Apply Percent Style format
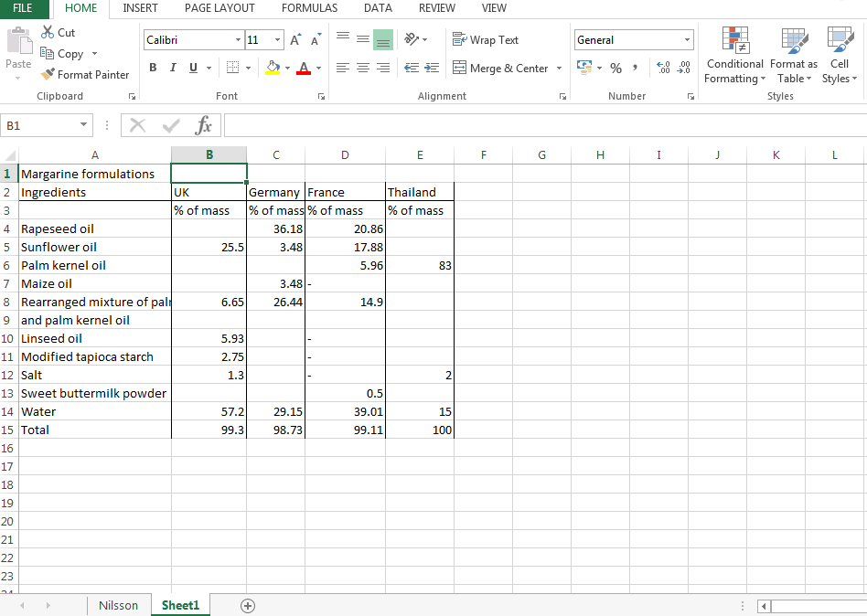 point(616,68)
